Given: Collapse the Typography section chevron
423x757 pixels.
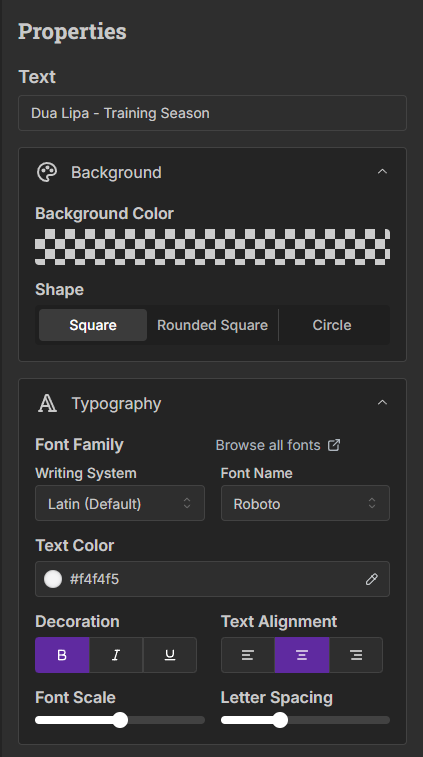Looking at the screenshot, I should (382, 403).
